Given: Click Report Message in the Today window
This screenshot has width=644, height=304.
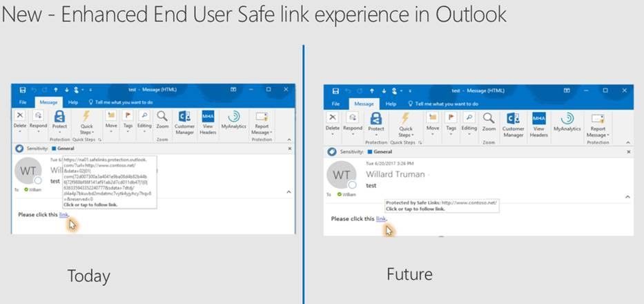Looking at the screenshot, I should pos(261,122).
